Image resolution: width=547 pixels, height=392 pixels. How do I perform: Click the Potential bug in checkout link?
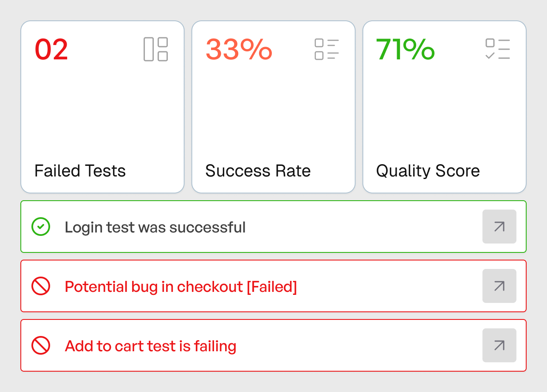(x=180, y=286)
